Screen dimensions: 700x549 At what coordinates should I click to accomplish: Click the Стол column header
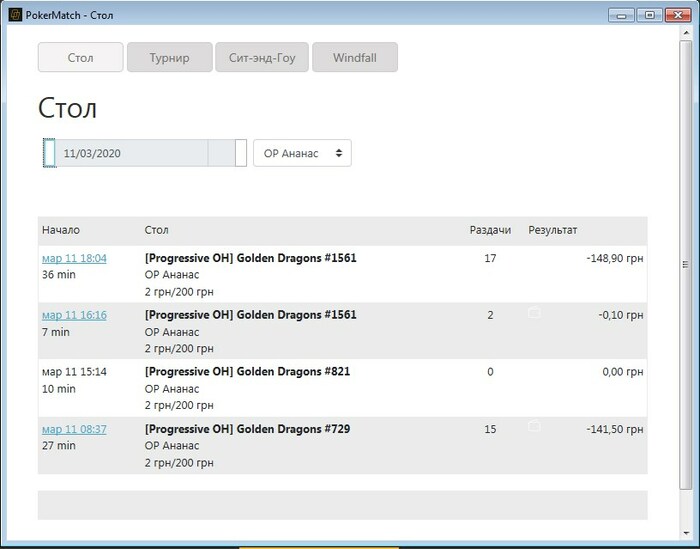point(156,230)
